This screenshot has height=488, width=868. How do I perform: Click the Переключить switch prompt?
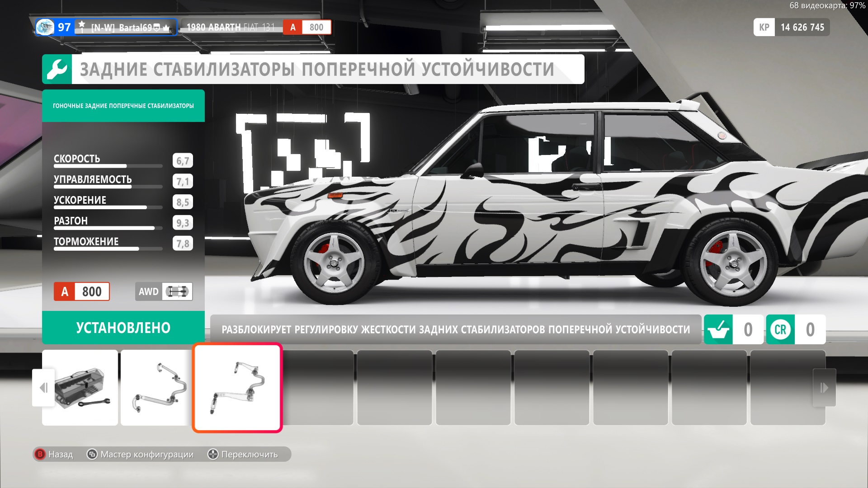coord(243,454)
